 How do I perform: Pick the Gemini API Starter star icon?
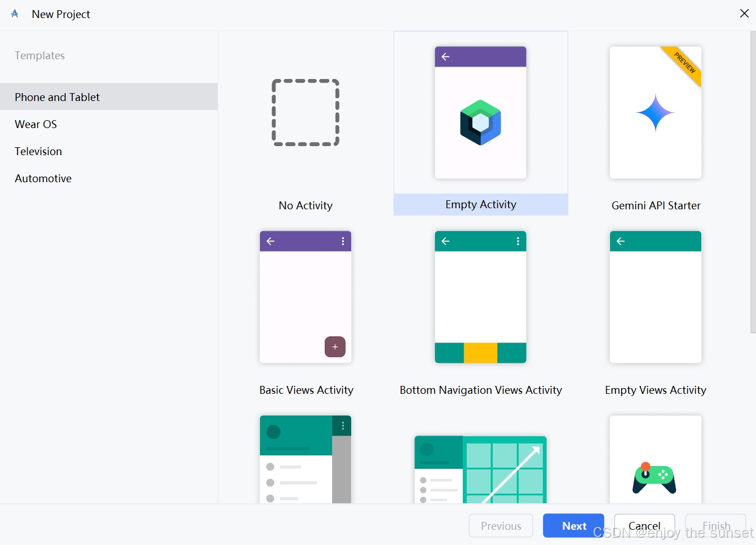click(655, 113)
